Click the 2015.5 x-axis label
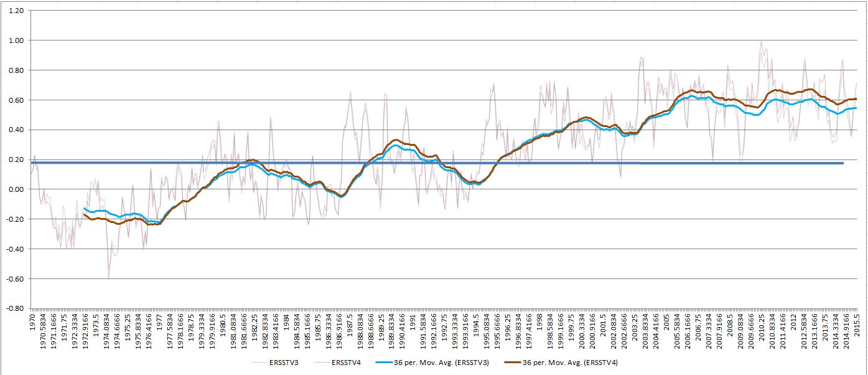Viewport: 868px width, 375px height. click(x=857, y=325)
